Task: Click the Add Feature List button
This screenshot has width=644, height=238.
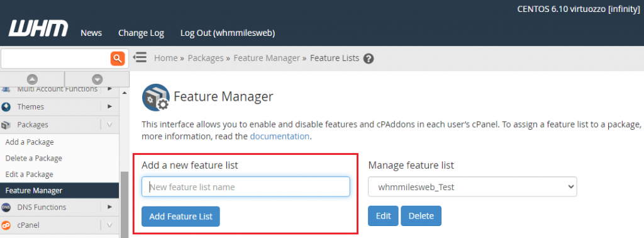Action: (180, 216)
